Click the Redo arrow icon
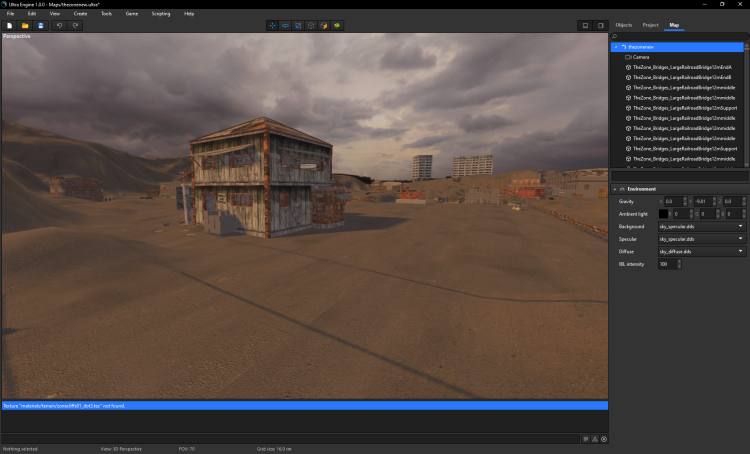750x454 pixels. tap(75, 25)
